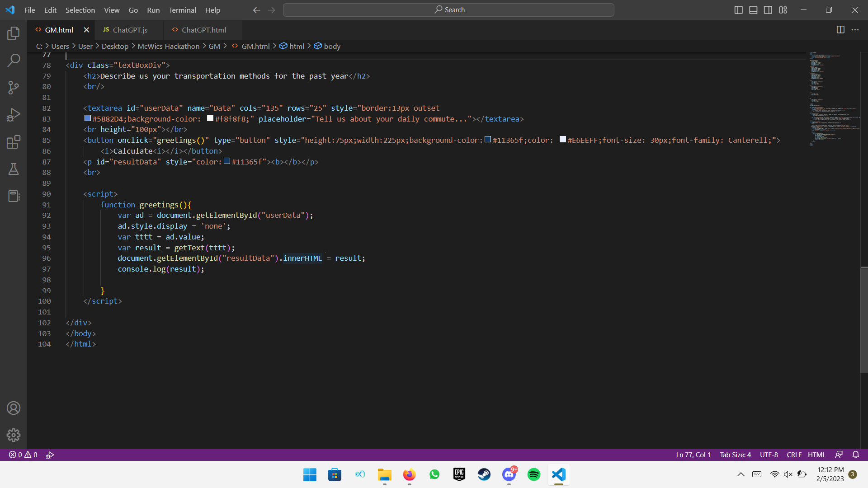
Task: Expand the McWics Hackathon breadcrumb folder
Action: click(168, 46)
